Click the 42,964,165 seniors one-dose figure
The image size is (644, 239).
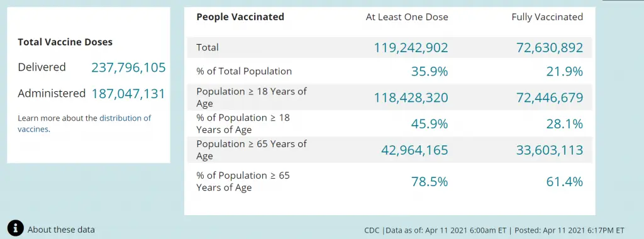tap(415, 150)
